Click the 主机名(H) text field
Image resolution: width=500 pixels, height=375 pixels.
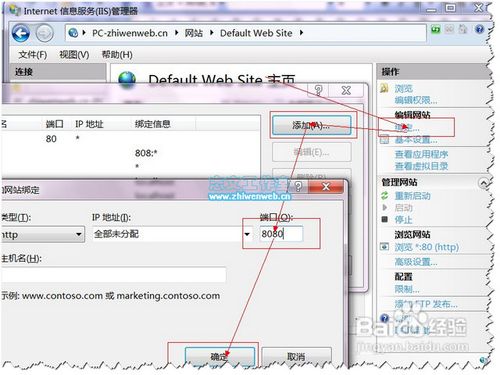tap(113, 275)
